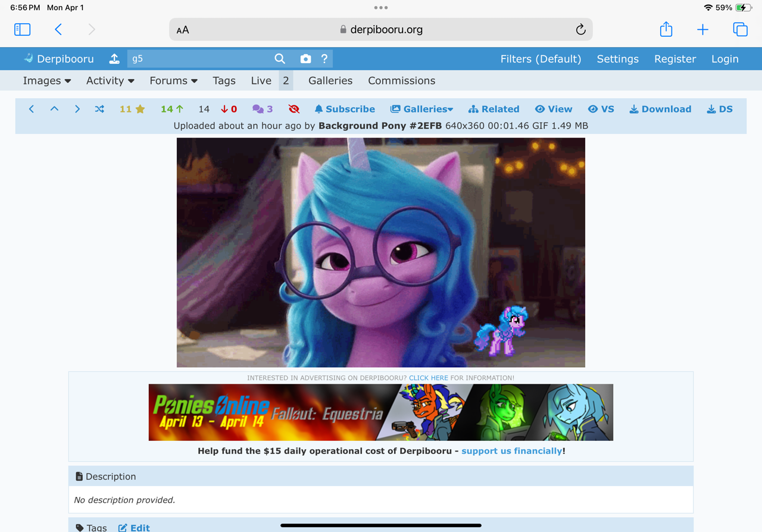Open the Forums dropdown
The image size is (762, 532).
point(173,80)
